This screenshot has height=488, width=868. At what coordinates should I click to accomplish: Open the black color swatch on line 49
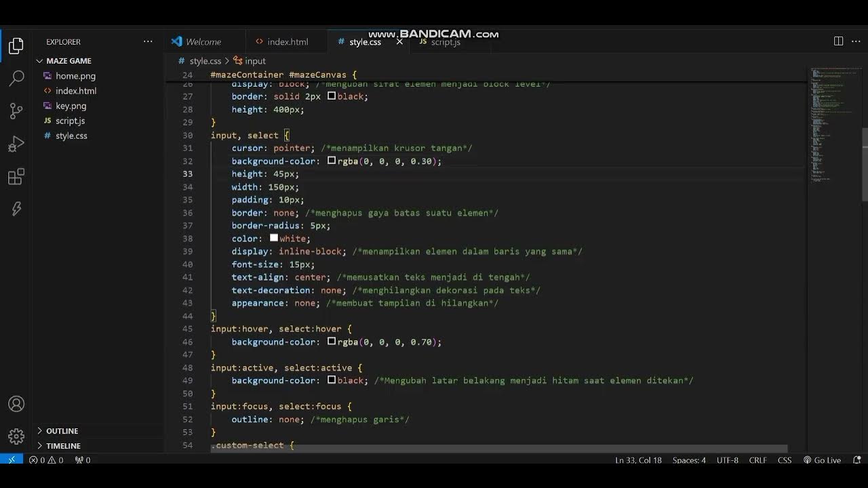pos(332,380)
